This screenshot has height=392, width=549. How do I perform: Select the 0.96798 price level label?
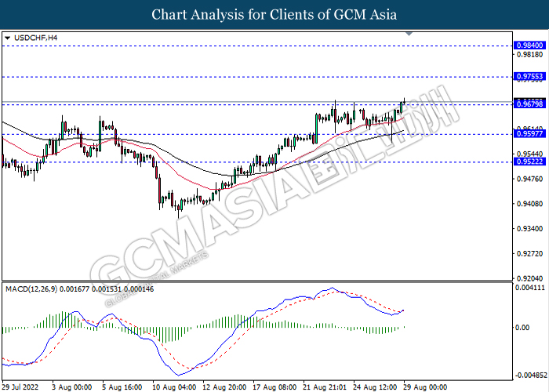point(529,104)
